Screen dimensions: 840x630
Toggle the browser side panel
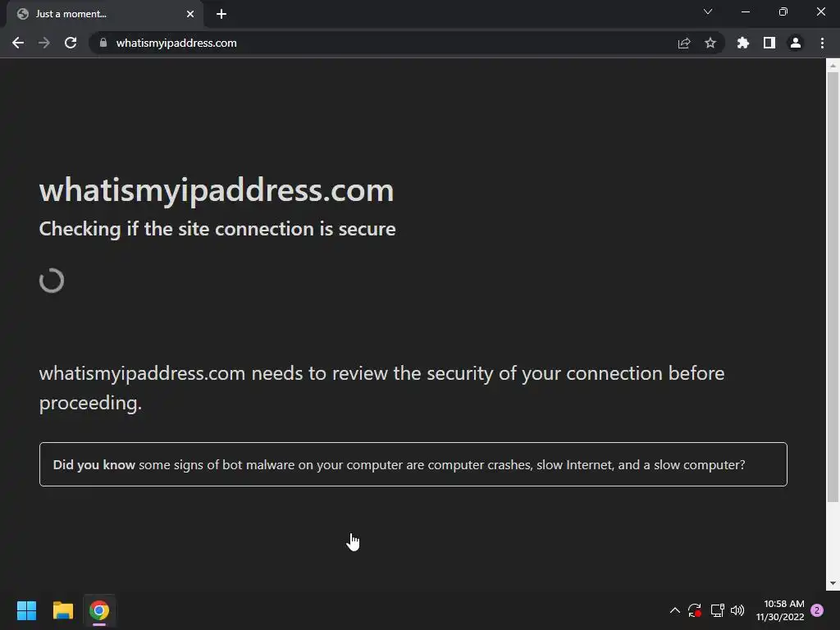(769, 43)
